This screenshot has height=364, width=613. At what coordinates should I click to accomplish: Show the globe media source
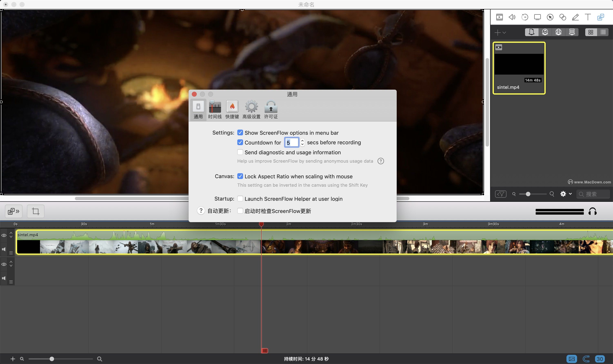559,32
